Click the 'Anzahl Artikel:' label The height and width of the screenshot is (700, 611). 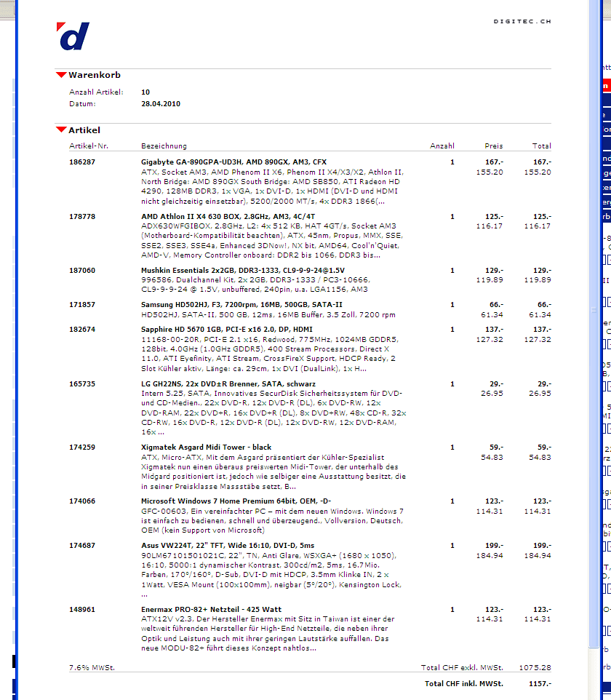point(96,92)
